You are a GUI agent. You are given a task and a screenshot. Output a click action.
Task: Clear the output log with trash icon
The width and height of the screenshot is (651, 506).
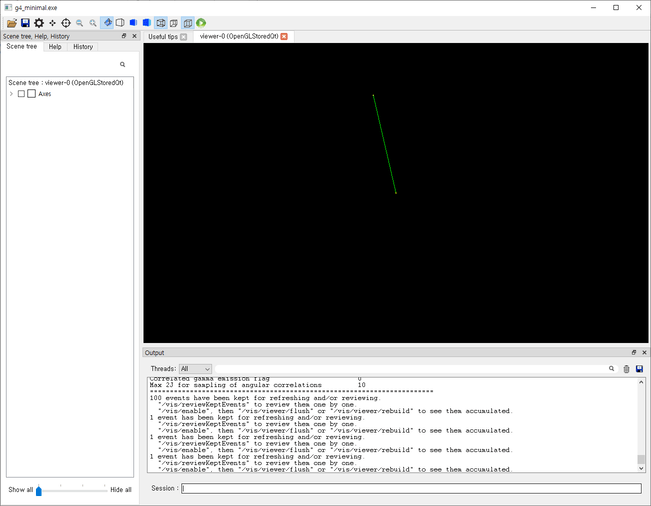[626, 369]
